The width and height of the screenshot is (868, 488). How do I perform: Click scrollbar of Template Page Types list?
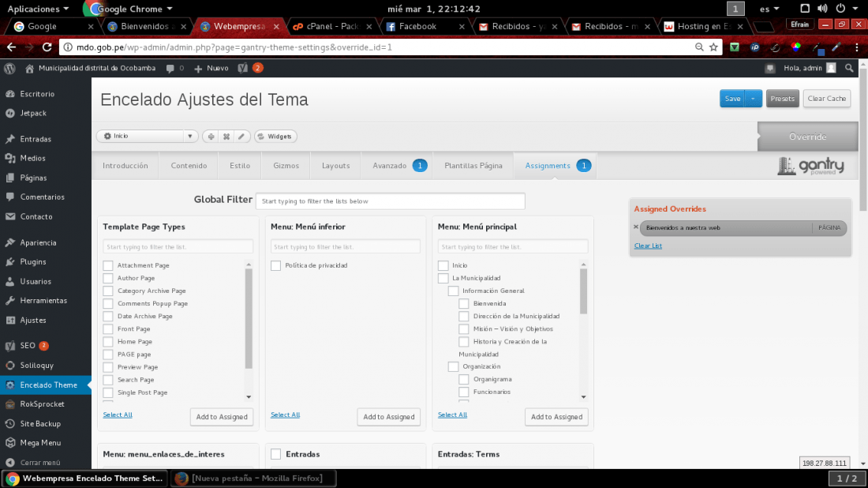click(249, 318)
